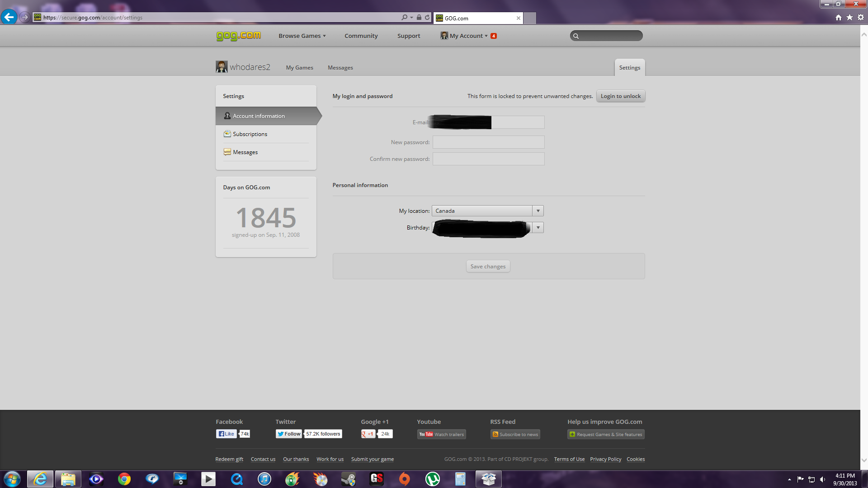Click the volume speaker tray icon
Image resolution: width=868 pixels, height=488 pixels.
click(822, 479)
